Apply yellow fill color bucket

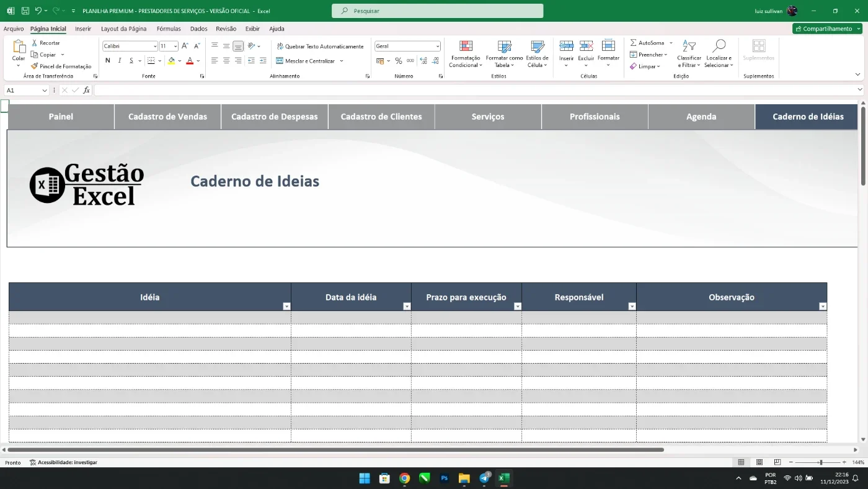point(172,61)
